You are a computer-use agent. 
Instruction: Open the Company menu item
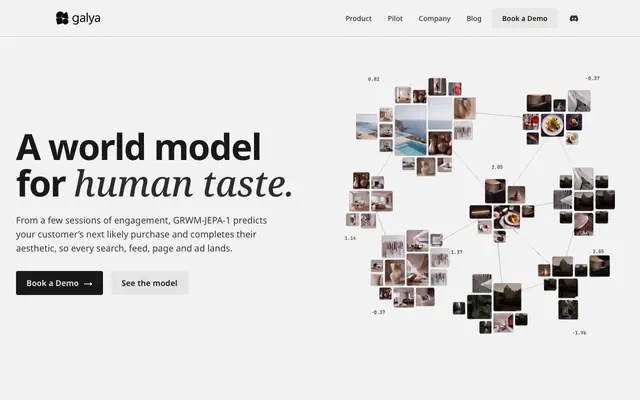click(434, 18)
